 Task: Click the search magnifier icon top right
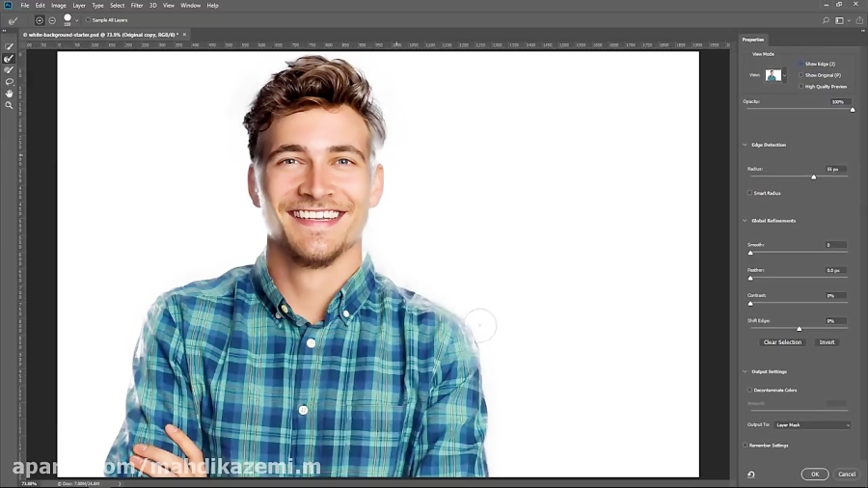point(826,20)
